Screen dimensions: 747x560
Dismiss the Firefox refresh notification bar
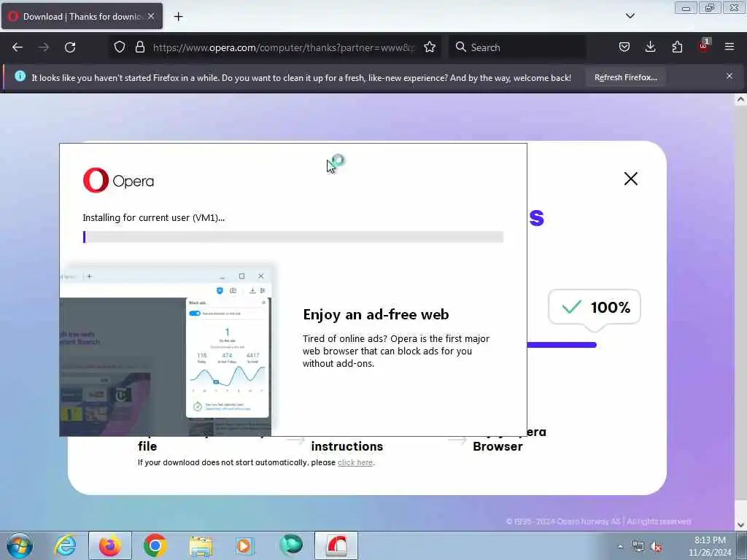coord(729,76)
